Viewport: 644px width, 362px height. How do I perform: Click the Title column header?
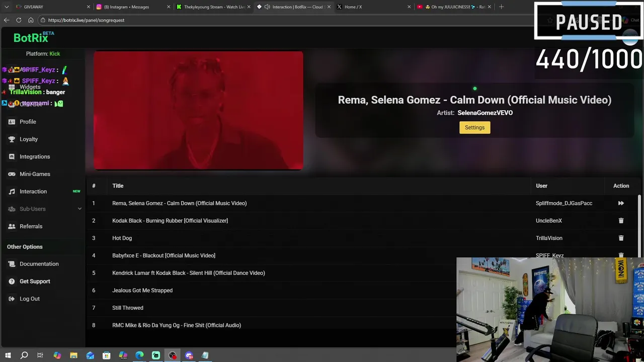click(118, 186)
